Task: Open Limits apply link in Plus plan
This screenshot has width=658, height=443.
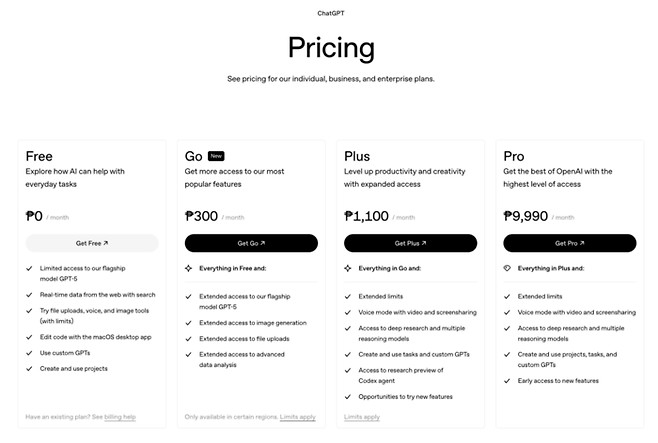Action: click(362, 416)
